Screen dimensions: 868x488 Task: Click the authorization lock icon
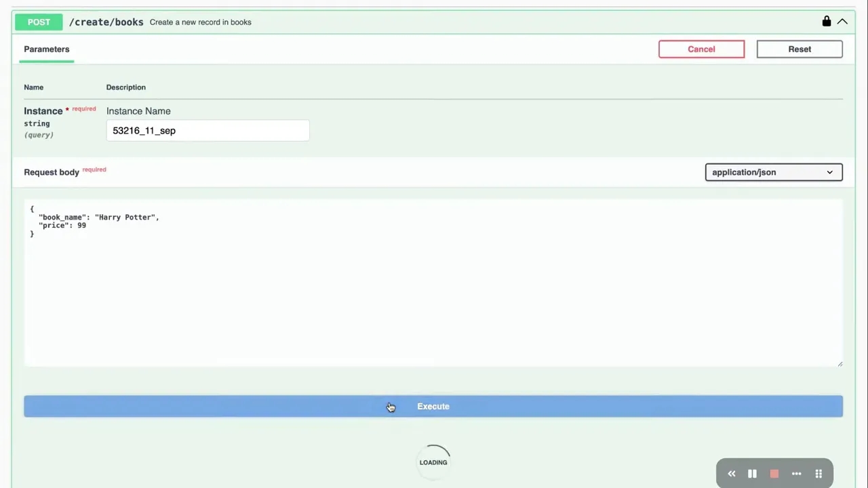(x=826, y=22)
